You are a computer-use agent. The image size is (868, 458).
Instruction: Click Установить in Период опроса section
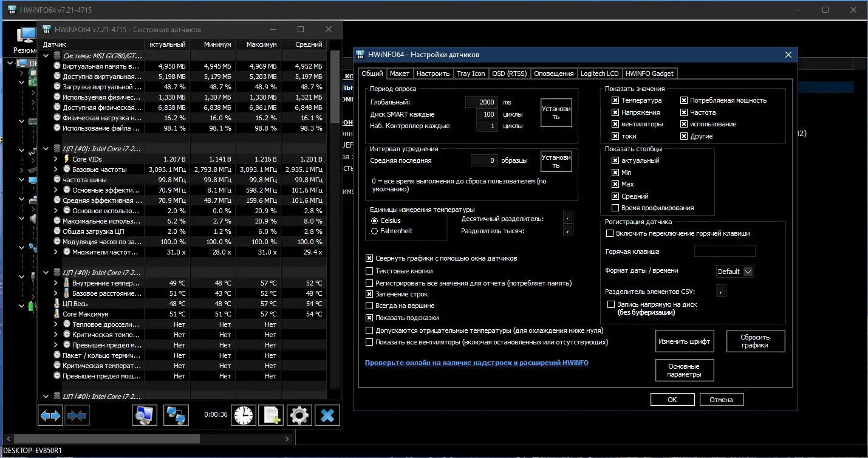(x=556, y=113)
